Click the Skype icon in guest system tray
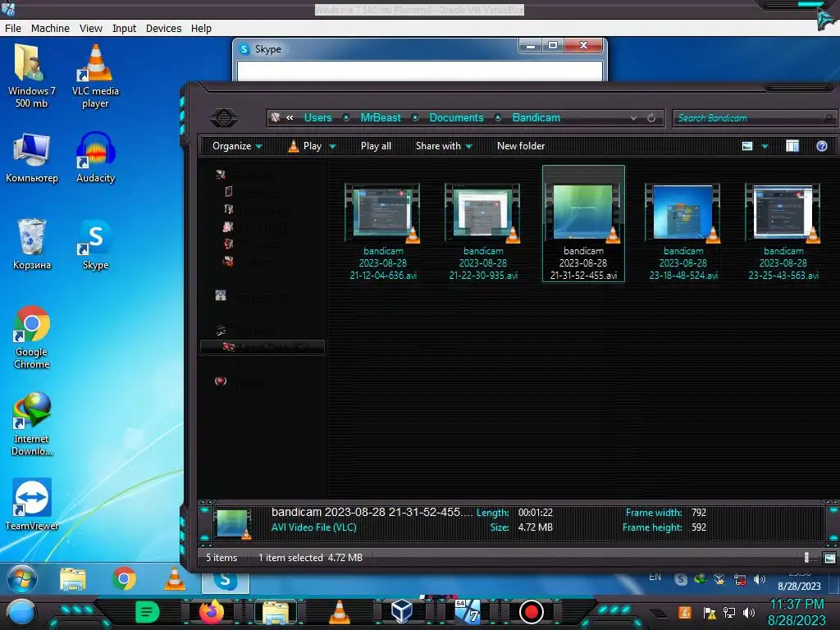The image size is (840, 630). tap(680, 579)
